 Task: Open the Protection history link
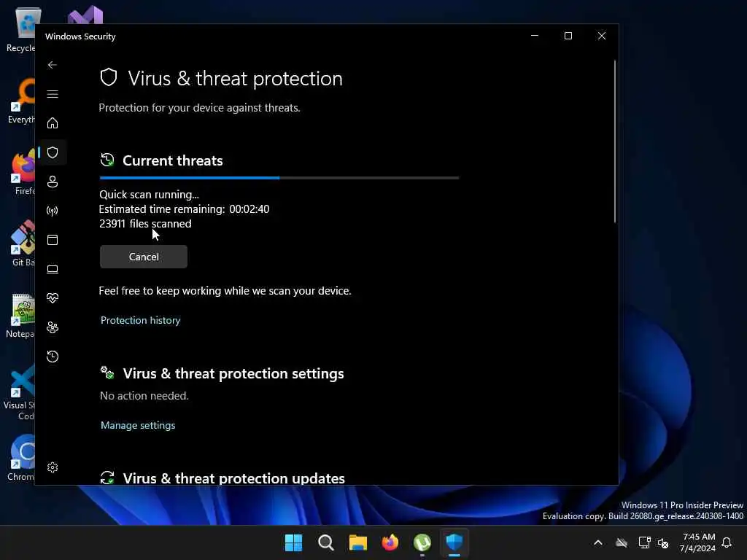click(140, 320)
